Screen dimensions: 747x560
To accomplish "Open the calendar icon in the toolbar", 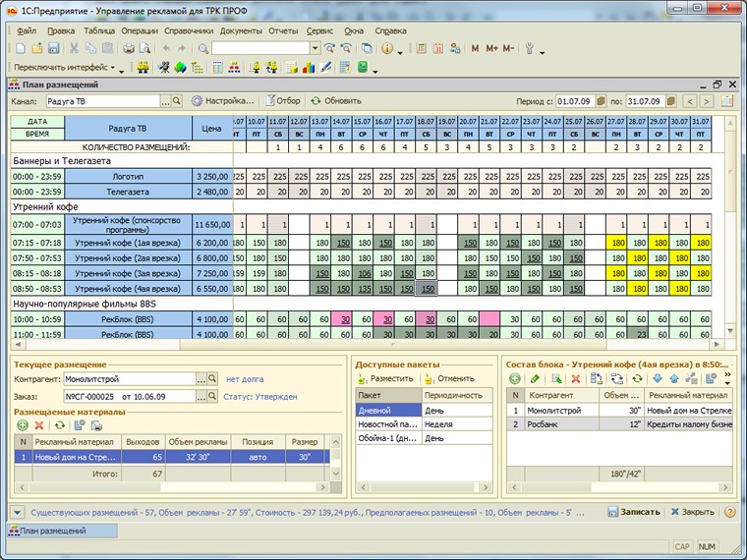I will click(437, 48).
